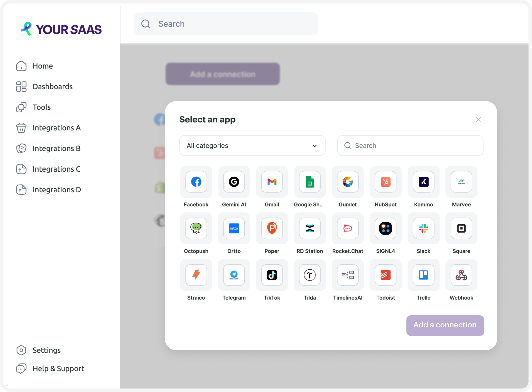Choose the Rocket.Chat app icon
Image resolution: width=532 pixels, height=392 pixels.
point(348,228)
